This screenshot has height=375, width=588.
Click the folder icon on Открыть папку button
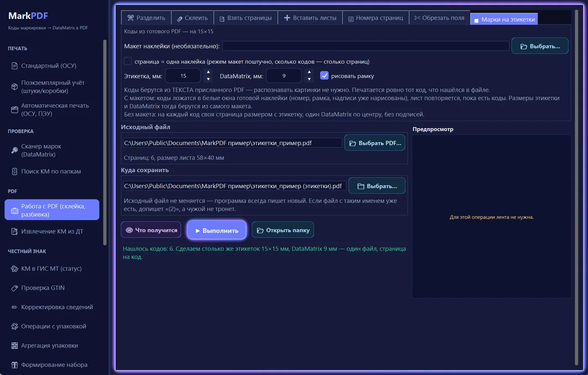(260, 230)
